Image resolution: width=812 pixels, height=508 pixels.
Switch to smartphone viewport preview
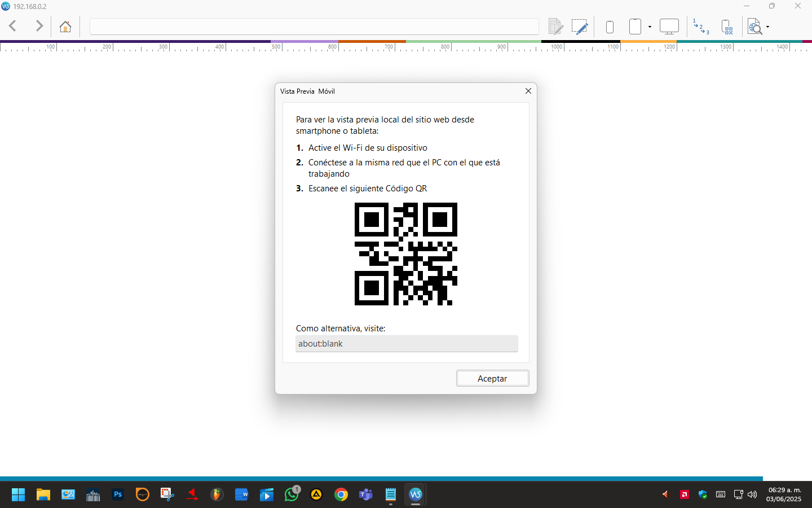(610, 27)
